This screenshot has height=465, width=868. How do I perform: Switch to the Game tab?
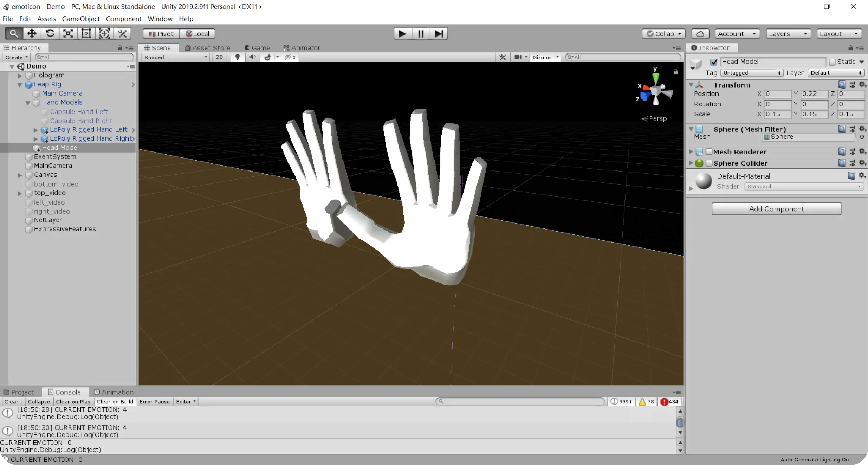pyautogui.click(x=257, y=48)
